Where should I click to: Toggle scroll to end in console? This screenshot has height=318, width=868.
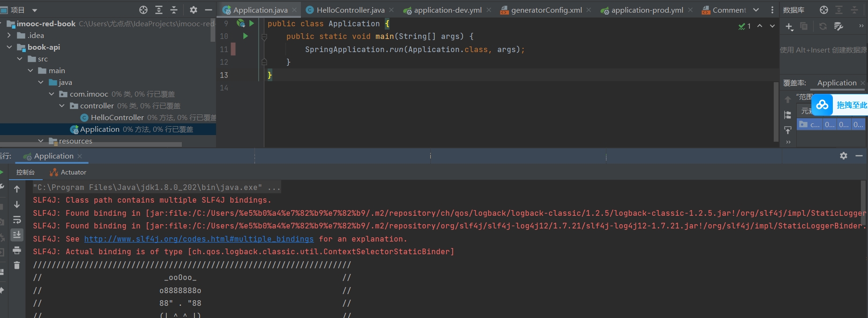17,235
